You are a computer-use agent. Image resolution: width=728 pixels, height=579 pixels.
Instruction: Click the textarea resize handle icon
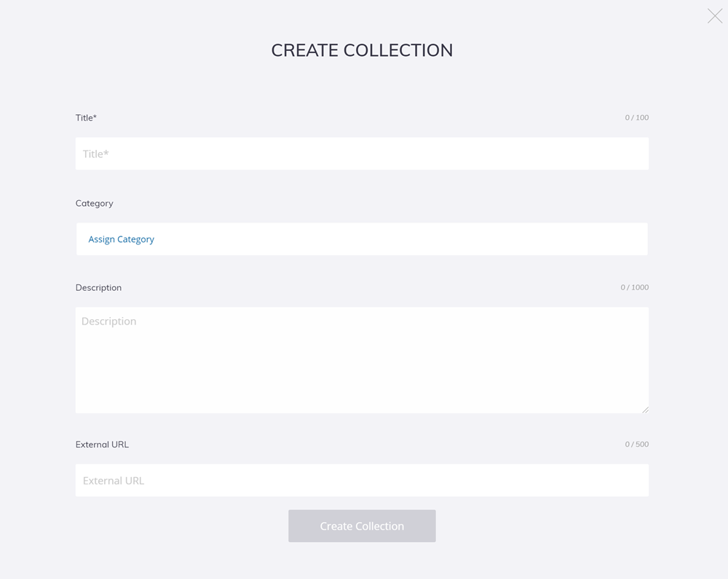(645, 409)
